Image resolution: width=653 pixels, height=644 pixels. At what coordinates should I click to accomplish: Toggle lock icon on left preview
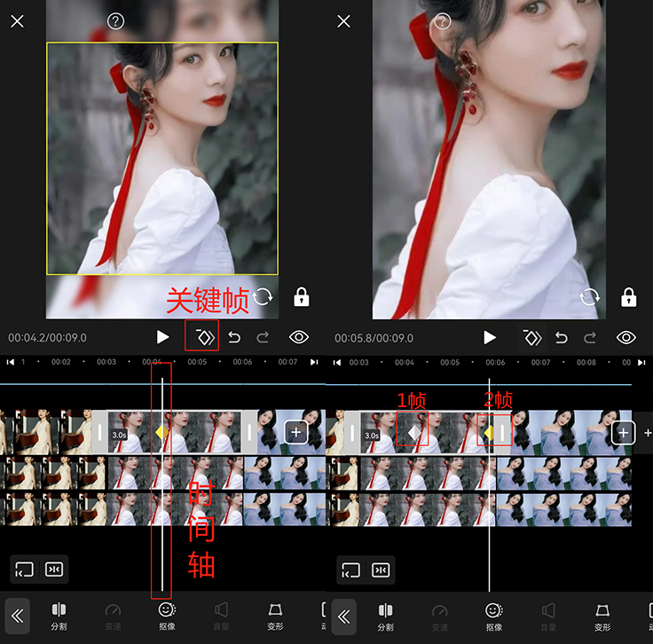pyautogui.click(x=302, y=297)
